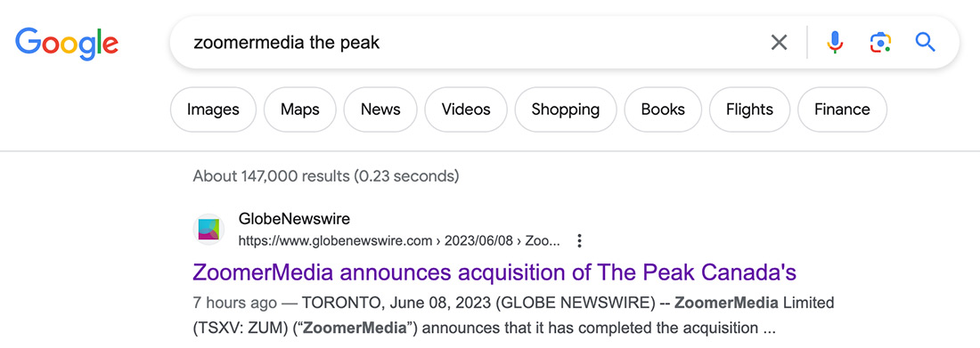Filter results by Images
980x348 pixels.
point(213,109)
